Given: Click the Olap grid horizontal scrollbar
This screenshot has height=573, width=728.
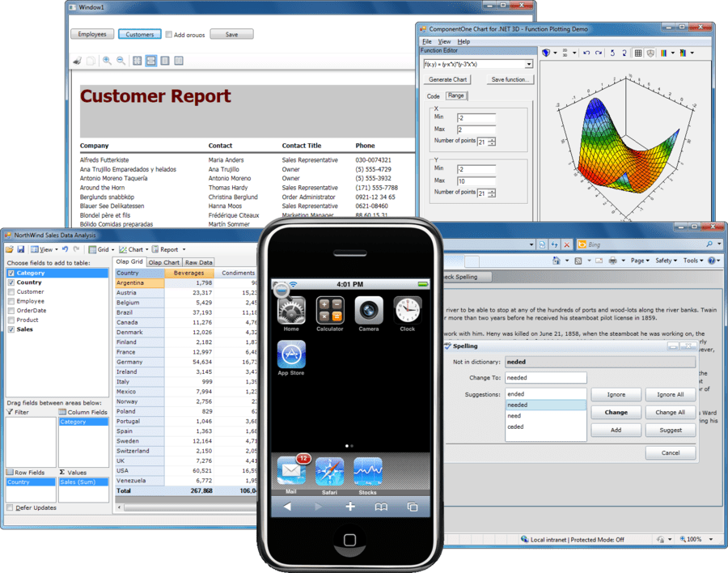Looking at the screenshot, I should pos(188,507).
